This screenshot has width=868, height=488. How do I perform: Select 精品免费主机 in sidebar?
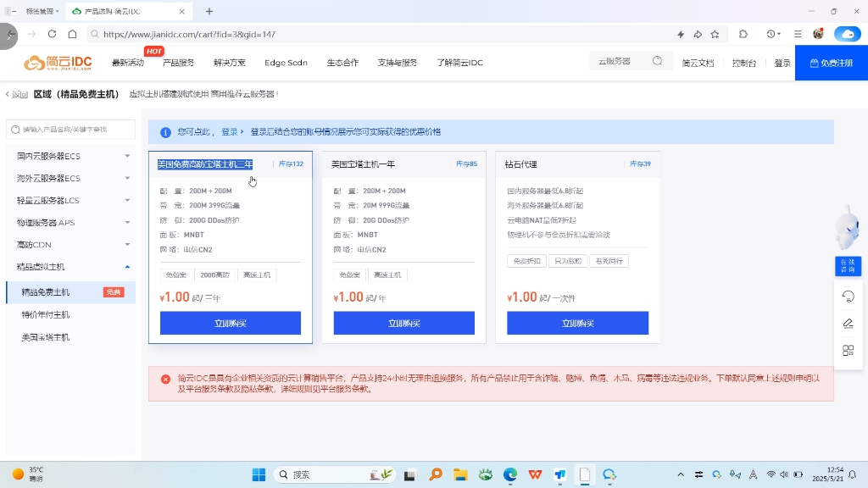[71, 292]
